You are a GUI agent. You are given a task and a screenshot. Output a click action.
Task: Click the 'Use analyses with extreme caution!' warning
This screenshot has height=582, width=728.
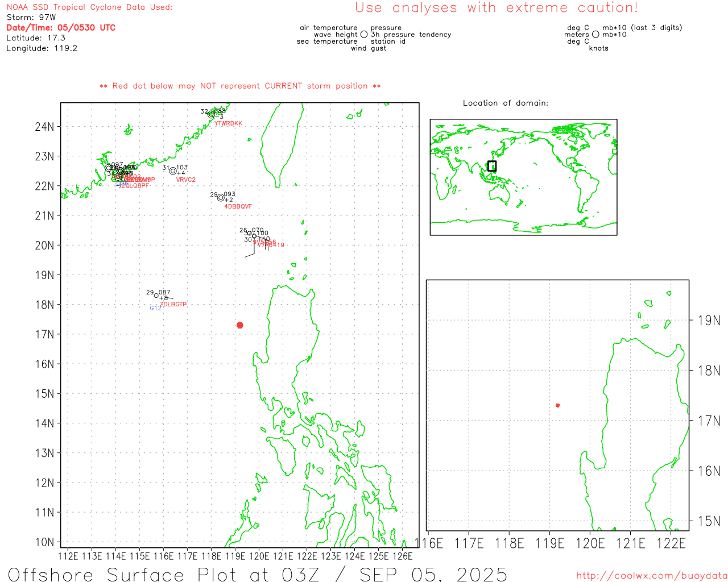[497, 8]
